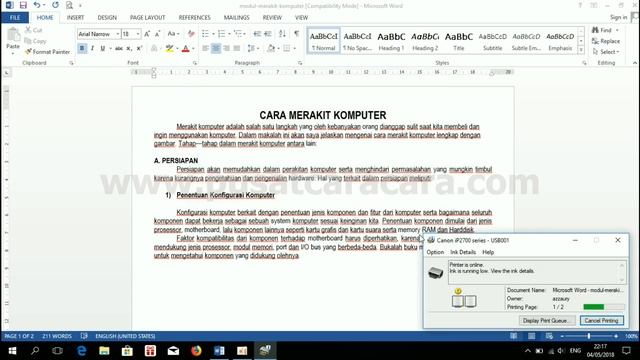The image size is (640, 360).
Task: Open the FILE tab
Action: [15, 18]
